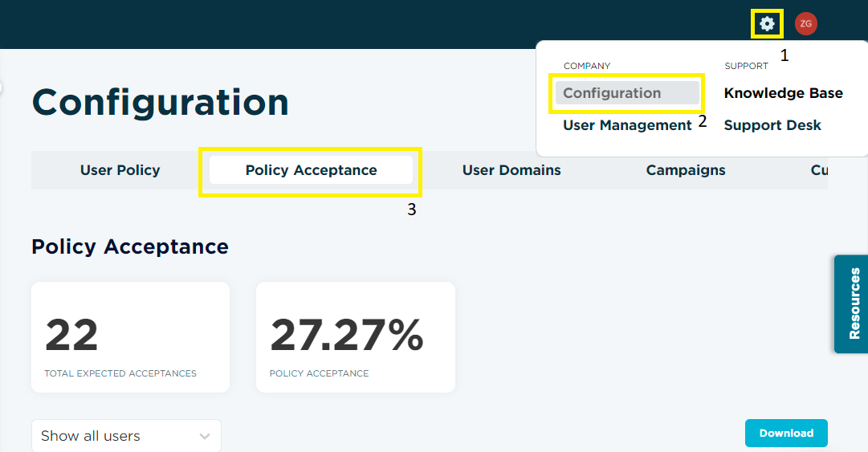Viewport: 868px width, 452px height.
Task: Open the ZG user avatar menu
Action: pos(806,24)
